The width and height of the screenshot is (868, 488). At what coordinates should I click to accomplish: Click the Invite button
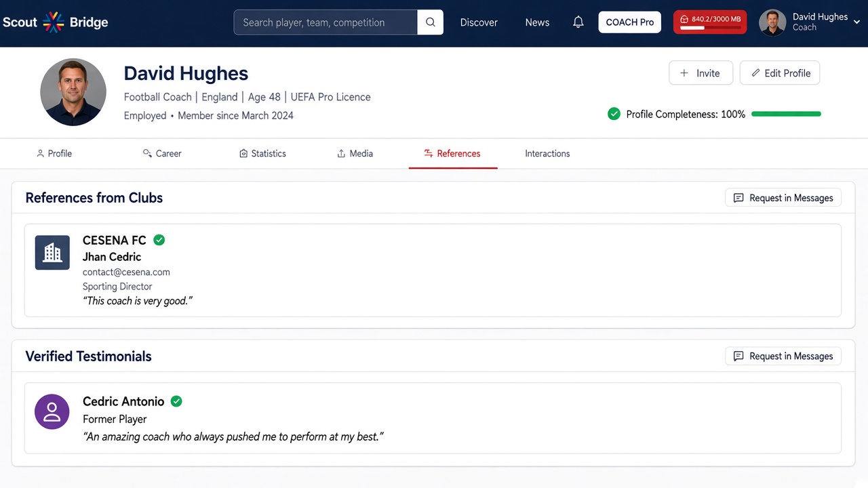pos(701,73)
